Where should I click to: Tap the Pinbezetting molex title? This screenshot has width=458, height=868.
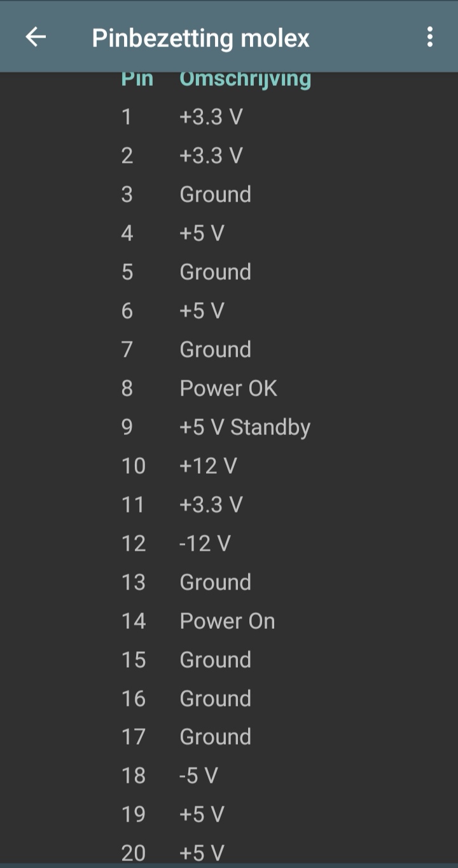point(200,38)
